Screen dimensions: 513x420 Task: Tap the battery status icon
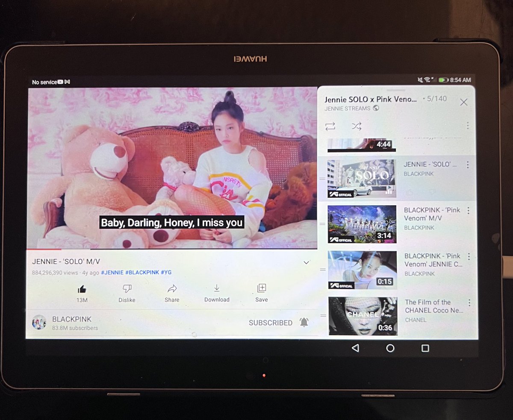[x=443, y=80]
